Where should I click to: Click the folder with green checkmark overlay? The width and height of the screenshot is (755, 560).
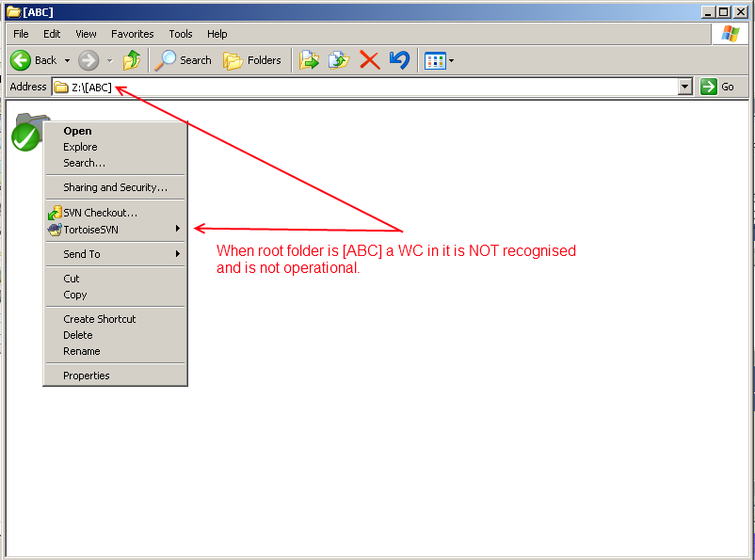[28, 132]
